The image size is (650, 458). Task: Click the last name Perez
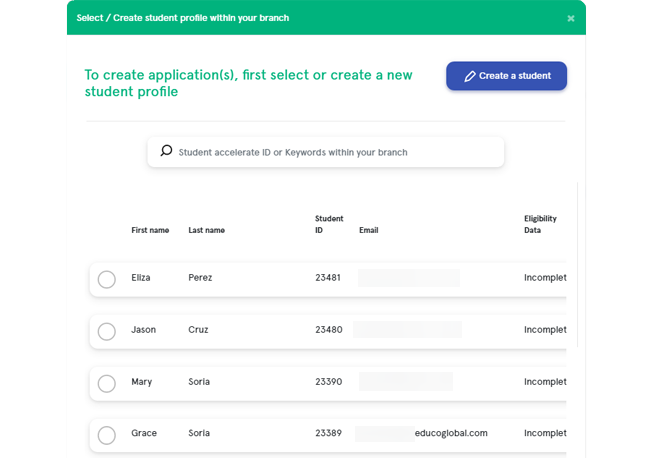pyautogui.click(x=200, y=278)
